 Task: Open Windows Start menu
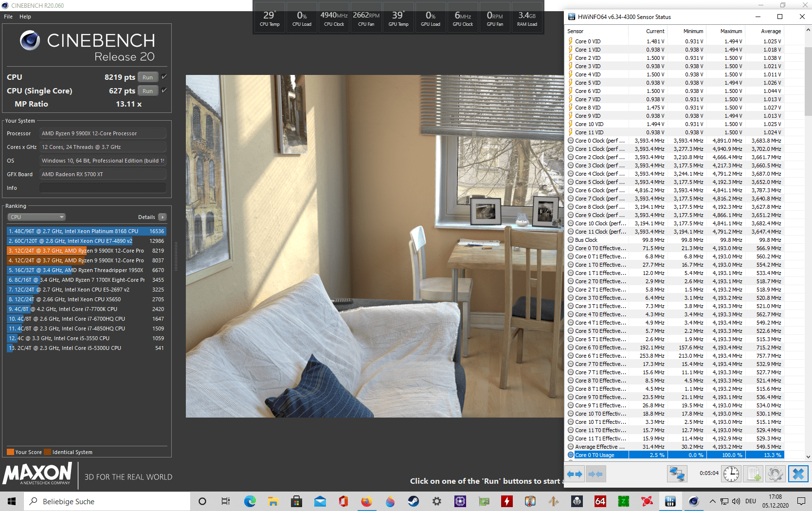[12, 501]
